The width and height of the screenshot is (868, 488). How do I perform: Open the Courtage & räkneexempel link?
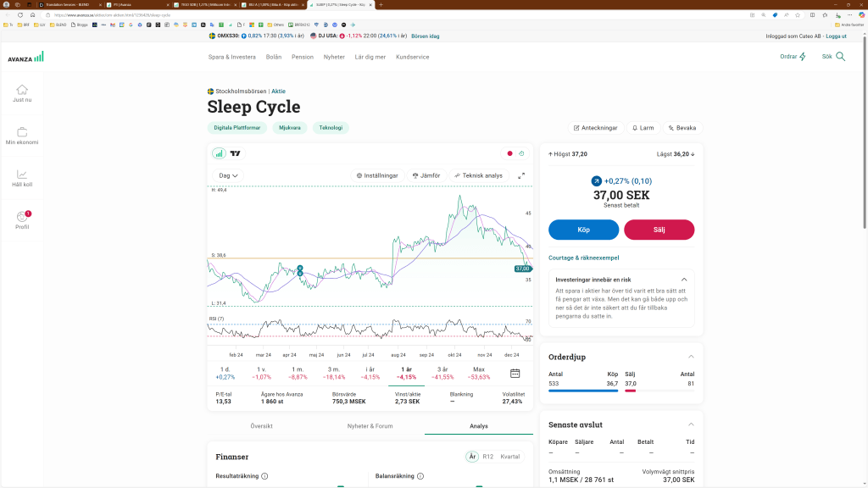583,258
